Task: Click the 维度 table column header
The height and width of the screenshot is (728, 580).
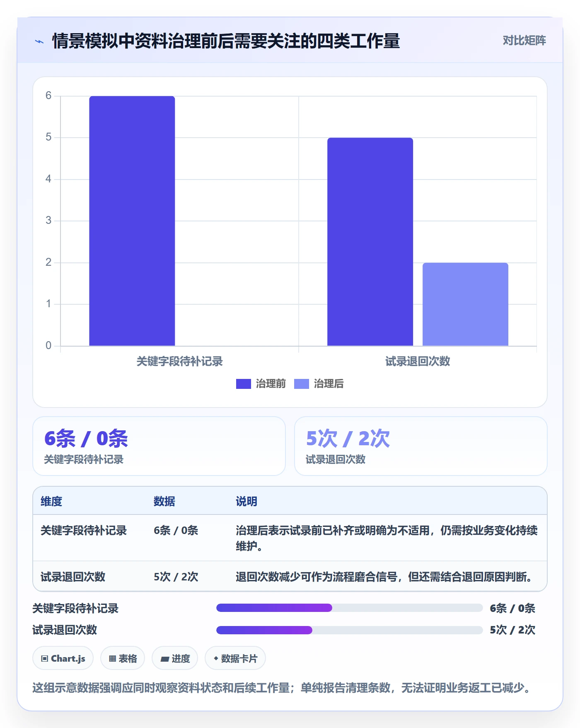Action: [x=51, y=501]
